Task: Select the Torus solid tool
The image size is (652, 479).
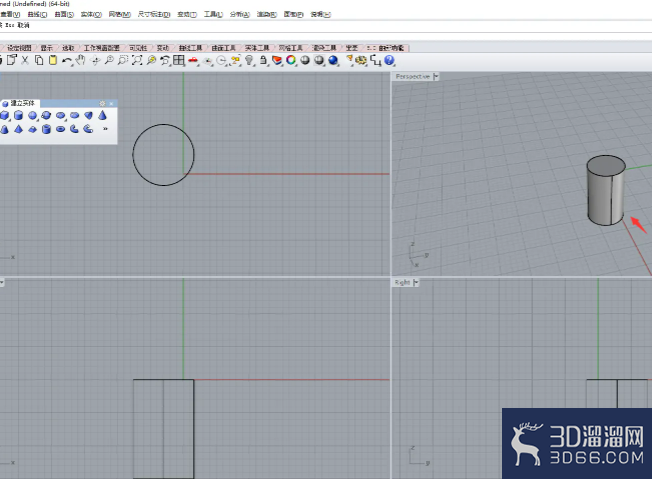Action: click(61, 129)
